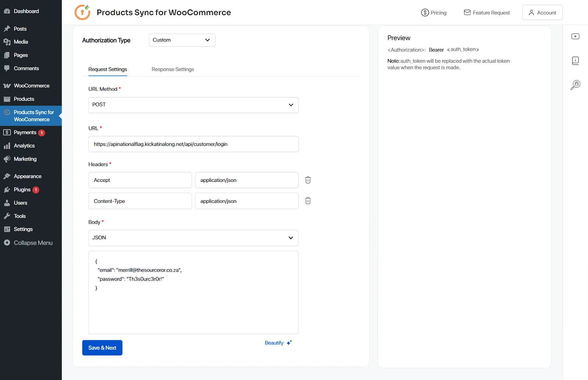Click inside the URL input field
The height and width of the screenshot is (380, 588).
[x=193, y=144]
